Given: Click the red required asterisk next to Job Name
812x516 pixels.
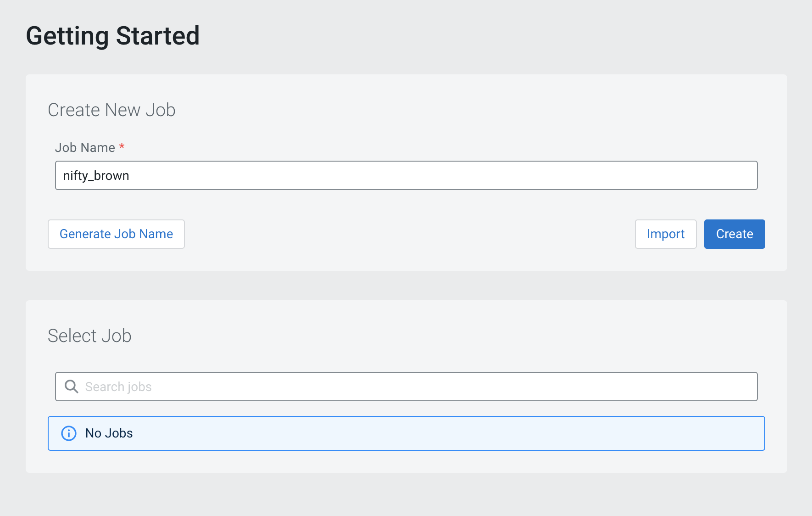Looking at the screenshot, I should pos(122,146).
